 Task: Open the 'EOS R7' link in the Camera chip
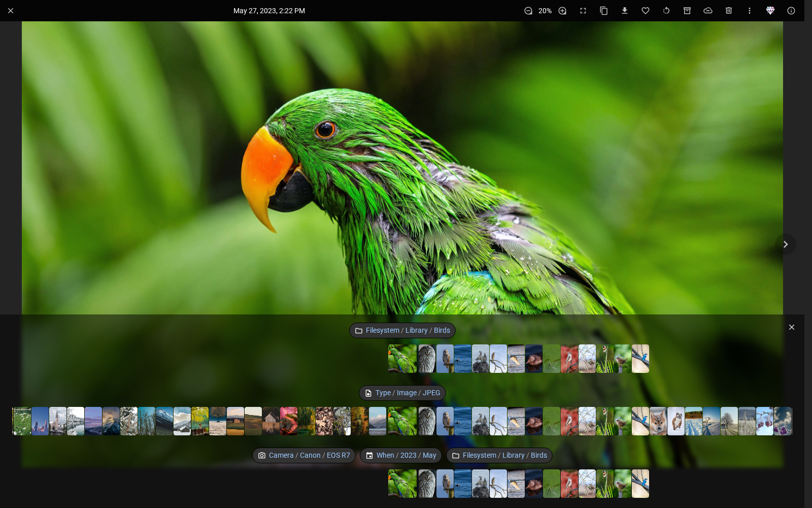coord(339,456)
